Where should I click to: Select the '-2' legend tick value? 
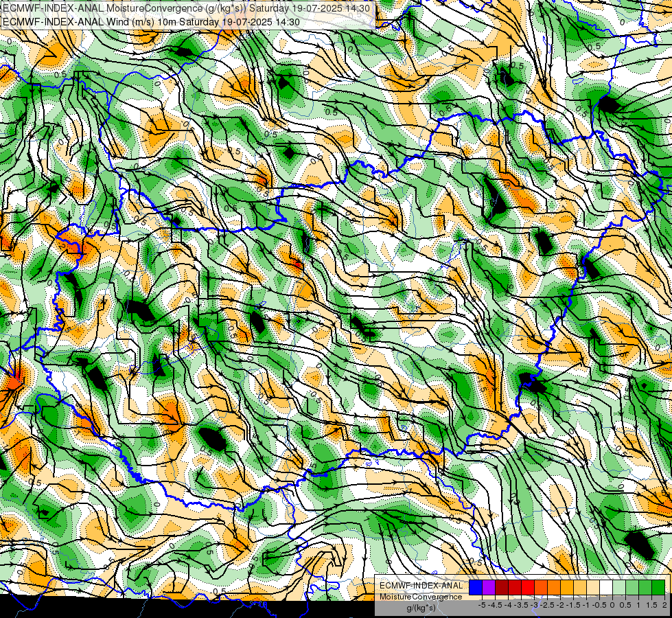pyautogui.click(x=561, y=605)
